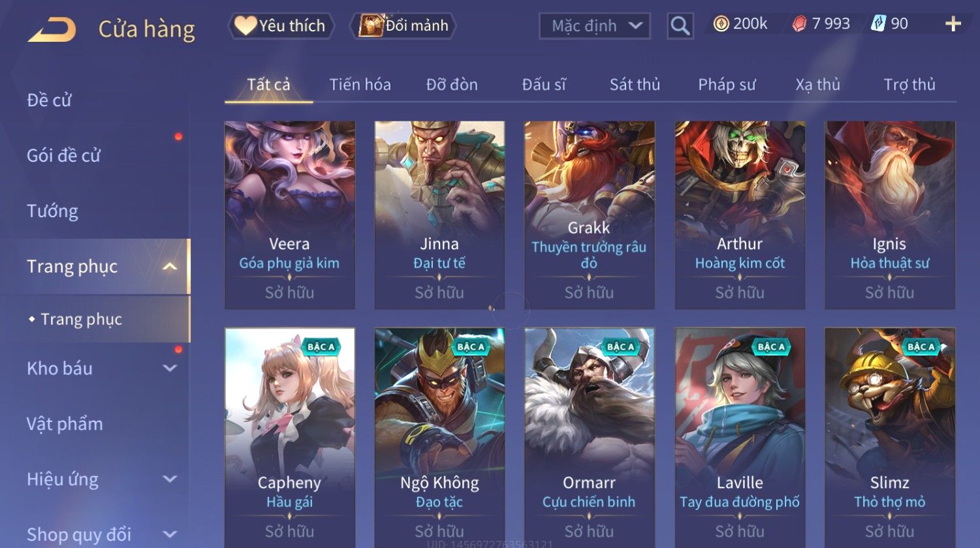
Task: Open the Mặc định sort dropdown
Action: (x=595, y=26)
